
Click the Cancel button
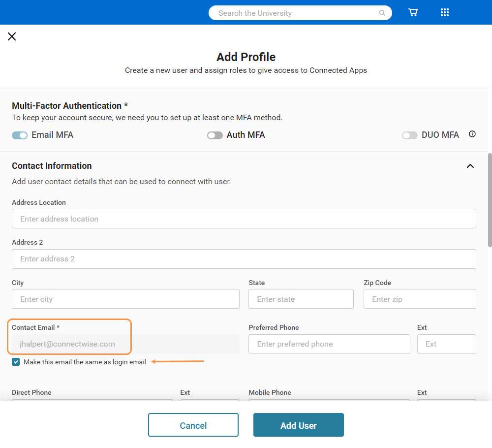[193, 425]
